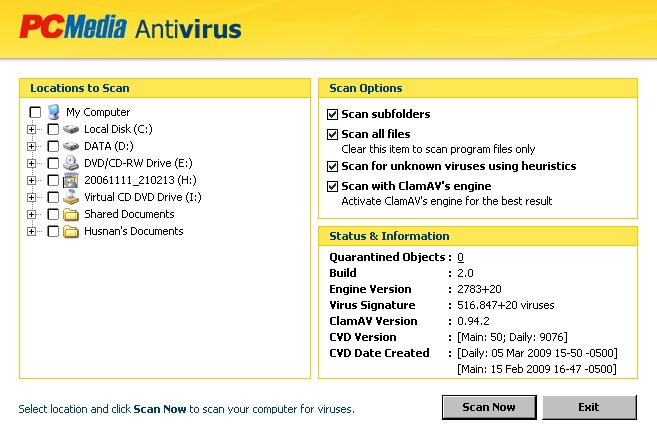Tick the DATA (D:) checkbox

coord(53,146)
